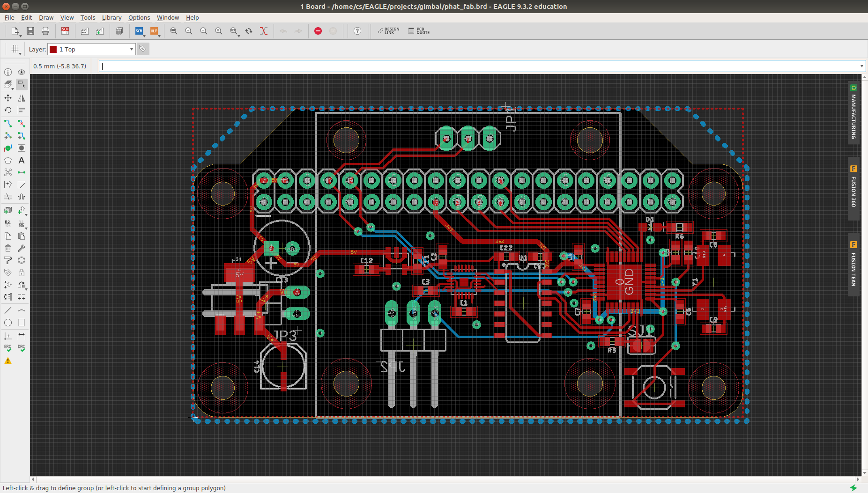The height and width of the screenshot is (493, 868).
Task: Select the Ripup tool
Action: [22, 124]
